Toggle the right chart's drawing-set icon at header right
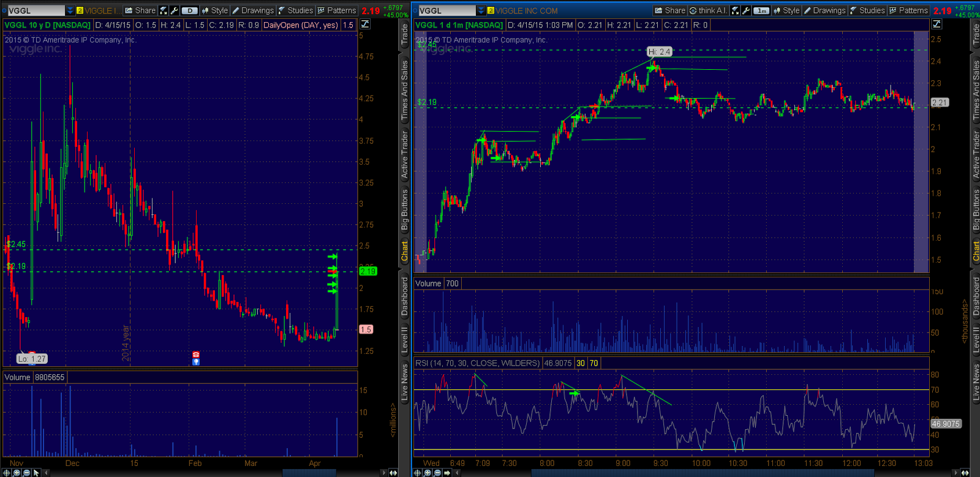This screenshot has width=980, height=477. pos(937,24)
